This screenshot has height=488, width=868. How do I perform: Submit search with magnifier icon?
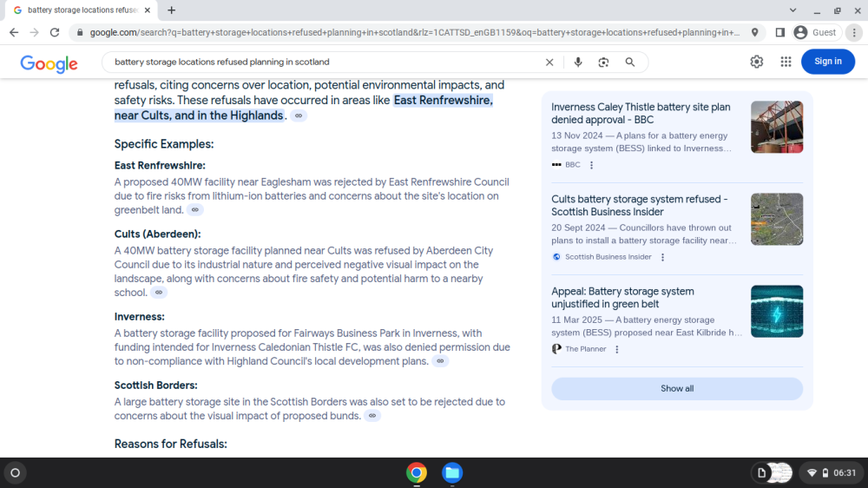point(630,62)
